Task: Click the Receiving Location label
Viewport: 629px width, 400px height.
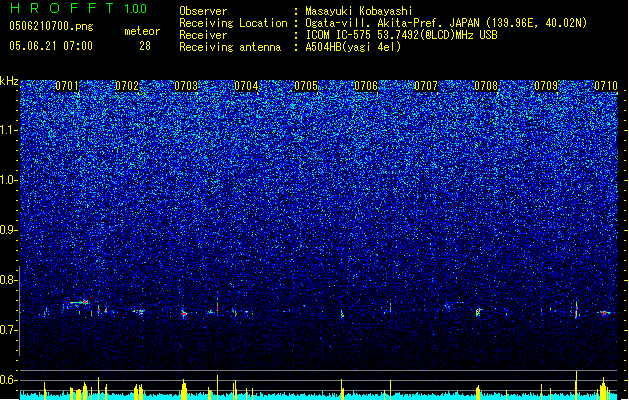Action: pyautogui.click(x=233, y=23)
